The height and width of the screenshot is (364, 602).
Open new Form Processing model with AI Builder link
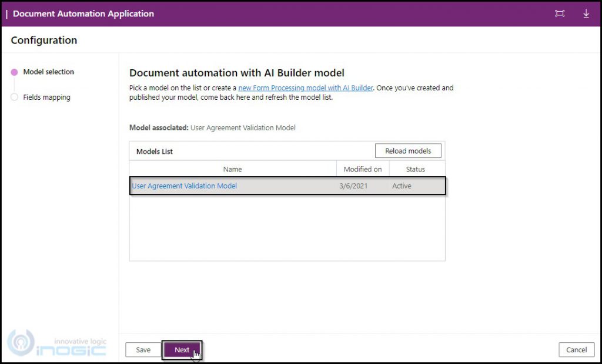click(306, 87)
